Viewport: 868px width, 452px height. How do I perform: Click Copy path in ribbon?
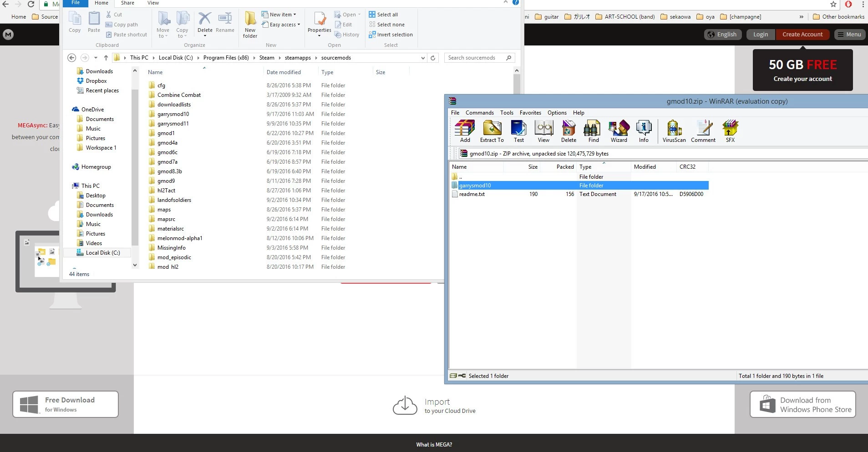click(x=122, y=25)
